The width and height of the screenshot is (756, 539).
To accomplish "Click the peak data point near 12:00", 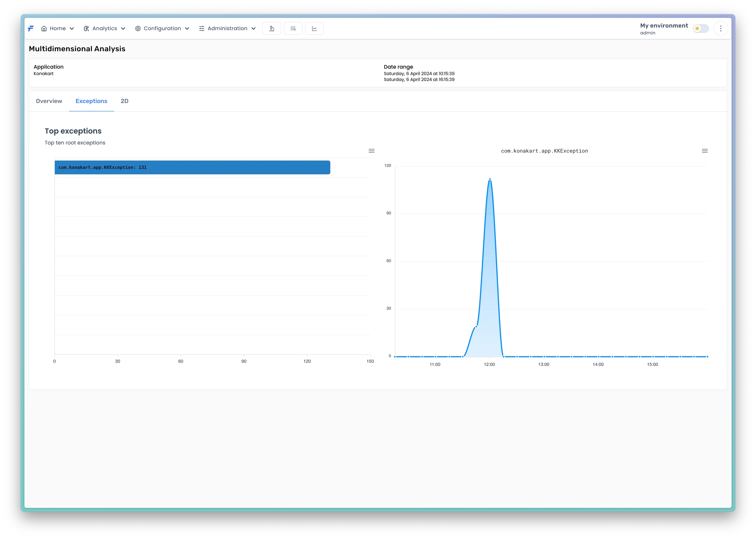I will pos(490,179).
